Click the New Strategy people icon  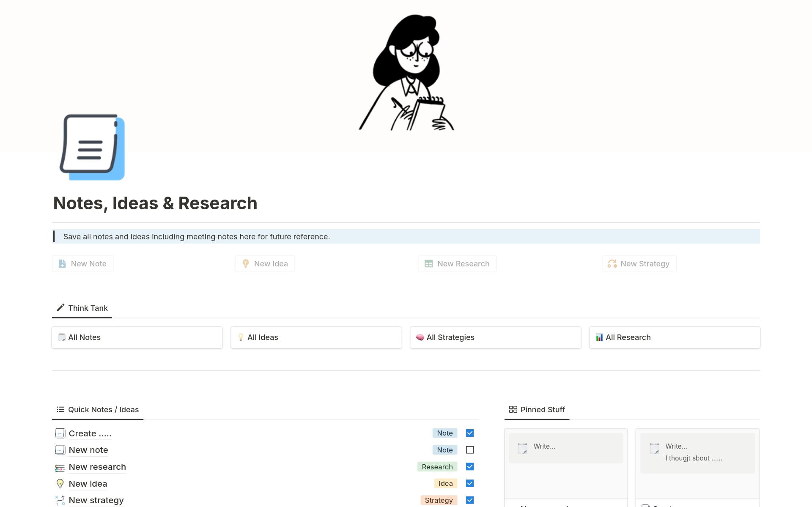click(612, 263)
